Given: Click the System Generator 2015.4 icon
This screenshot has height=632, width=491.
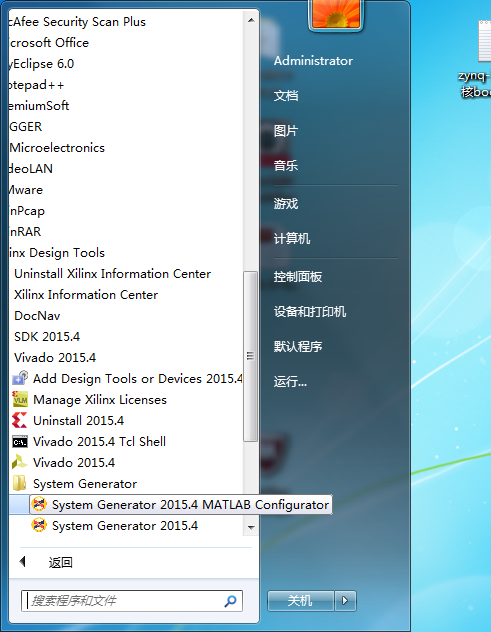Looking at the screenshot, I should pyautogui.click(x=39, y=525).
